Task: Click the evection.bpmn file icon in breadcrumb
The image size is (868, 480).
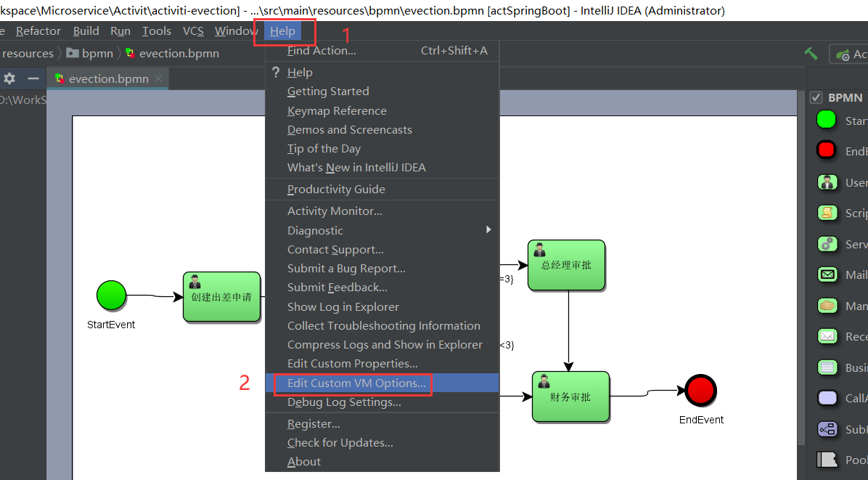Action: pos(130,53)
